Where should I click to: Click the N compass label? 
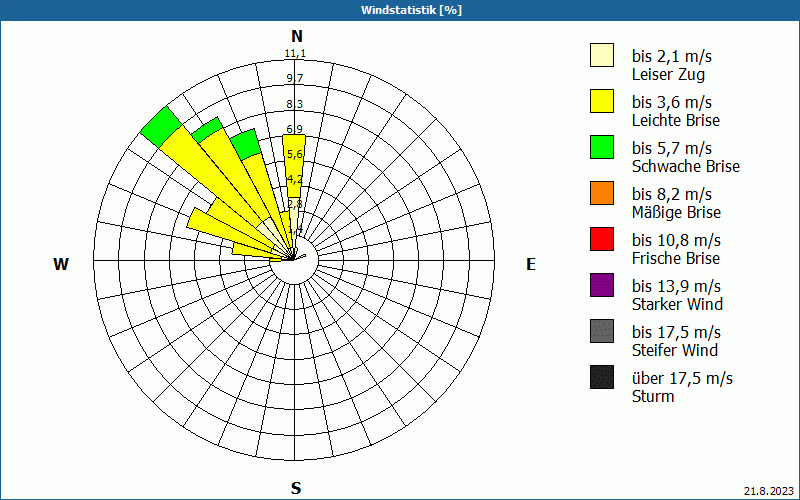click(x=297, y=36)
